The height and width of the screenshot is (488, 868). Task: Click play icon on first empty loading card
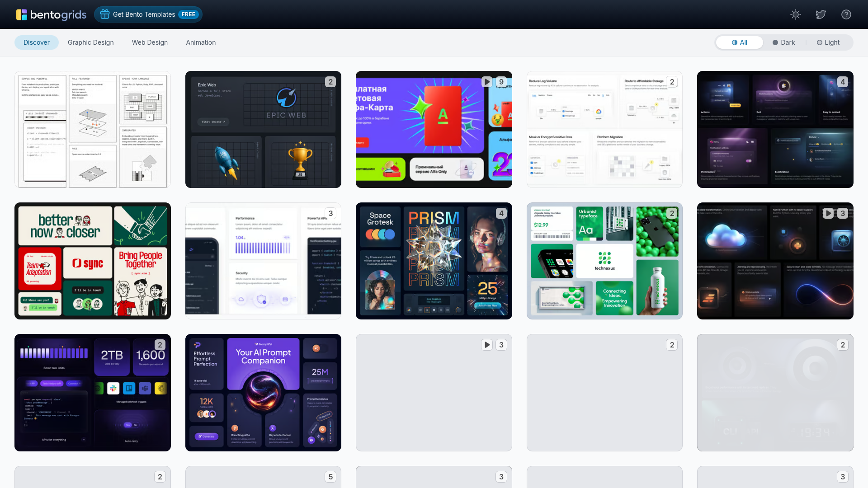click(486, 345)
